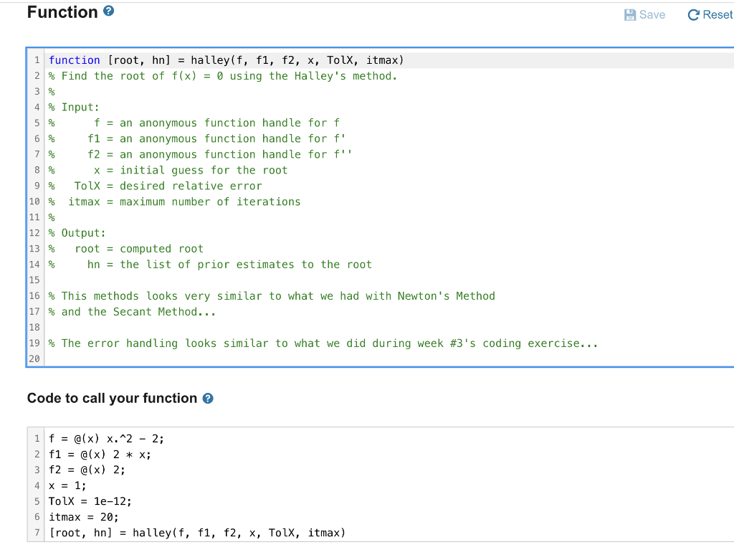Select line number 7 in the call code editor
The width and height of the screenshot is (734, 560).
tap(37, 532)
